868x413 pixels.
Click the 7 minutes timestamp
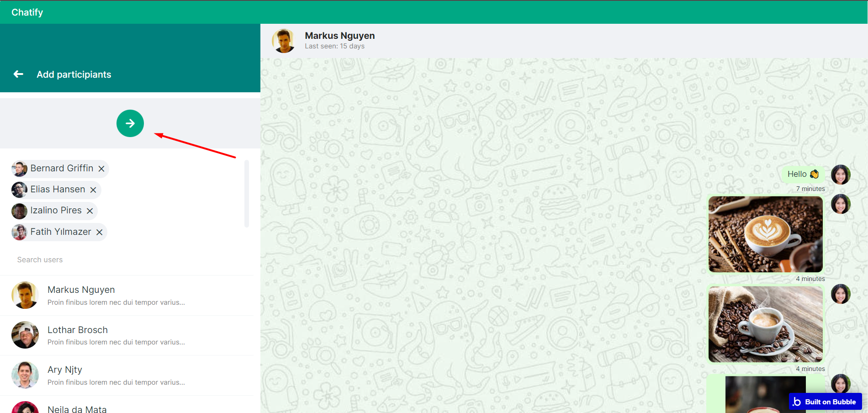pos(810,189)
